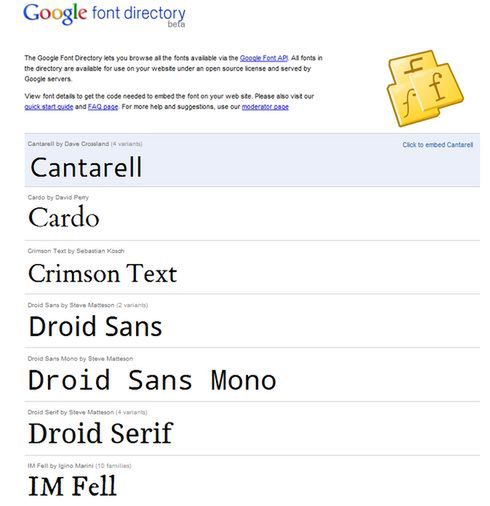Image resolution: width=490 pixels, height=506 pixels.
Task: Click 'Cantarell by Dave Crossland' caption
Action: pyautogui.click(x=68, y=144)
